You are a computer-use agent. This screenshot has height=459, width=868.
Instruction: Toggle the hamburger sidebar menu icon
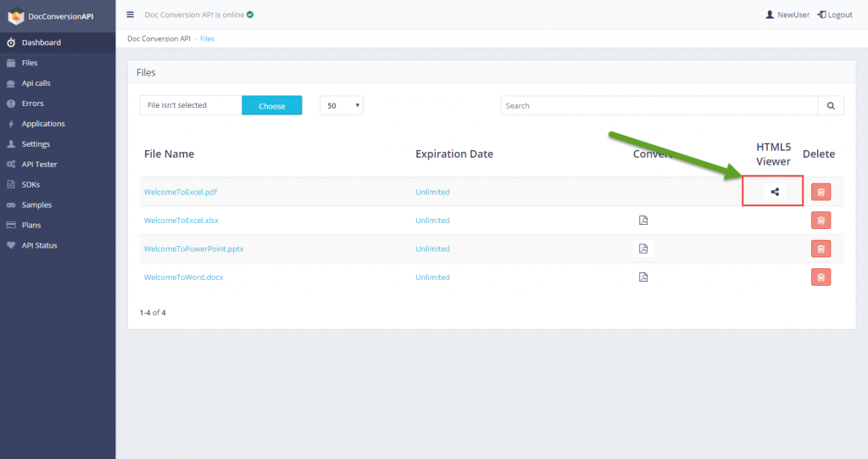click(130, 14)
